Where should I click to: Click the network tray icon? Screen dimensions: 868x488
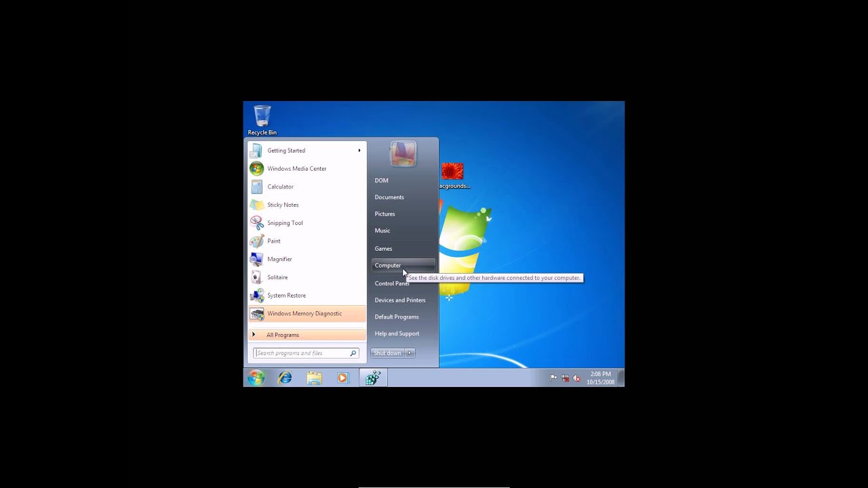(x=565, y=378)
